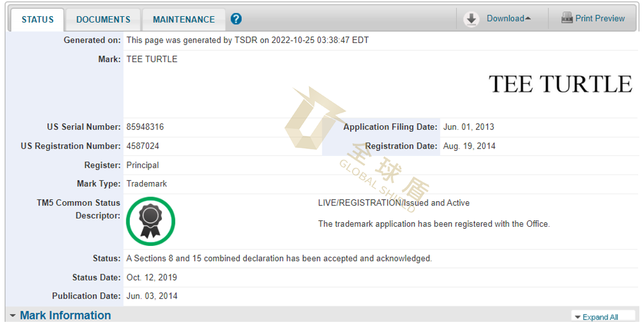Viewport: 644px width, 323px height.
Task: Click the blue help question mark icon
Action: click(x=236, y=19)
